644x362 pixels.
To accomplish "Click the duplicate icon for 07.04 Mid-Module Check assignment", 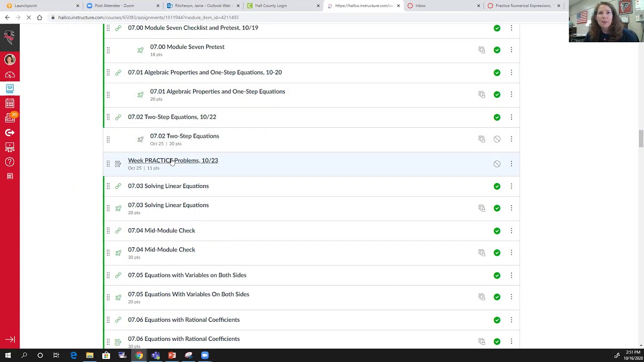I will point(481,252).
